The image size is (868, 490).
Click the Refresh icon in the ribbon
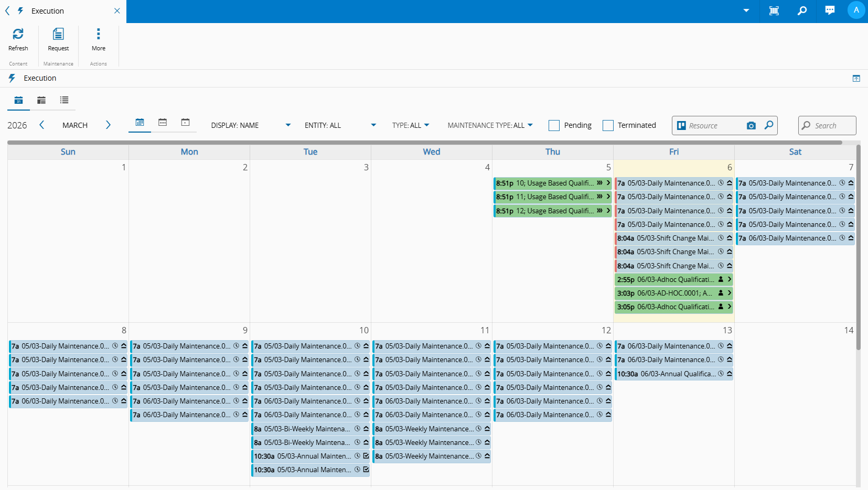18,35
